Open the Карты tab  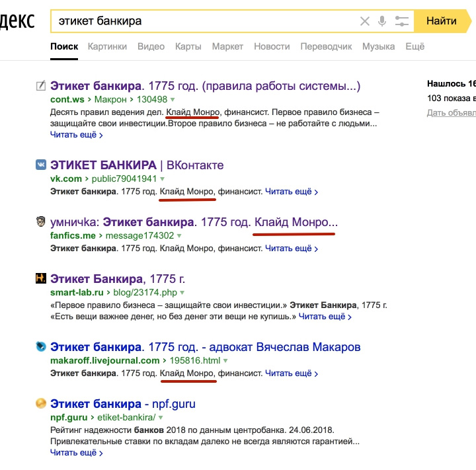188,46
